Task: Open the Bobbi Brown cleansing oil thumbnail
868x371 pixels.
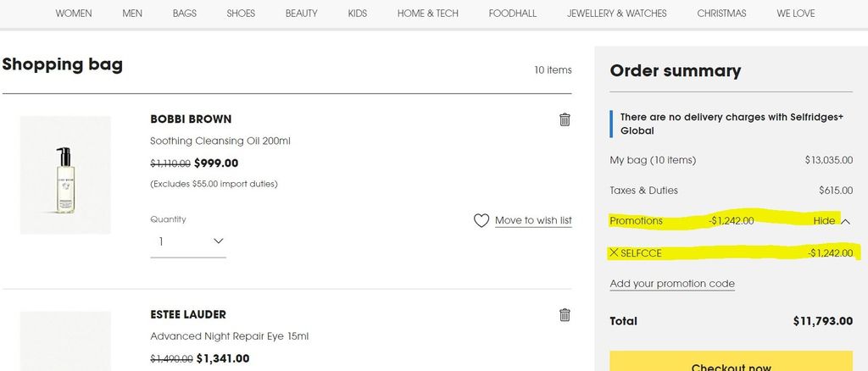Action: (x=65, y=174)
